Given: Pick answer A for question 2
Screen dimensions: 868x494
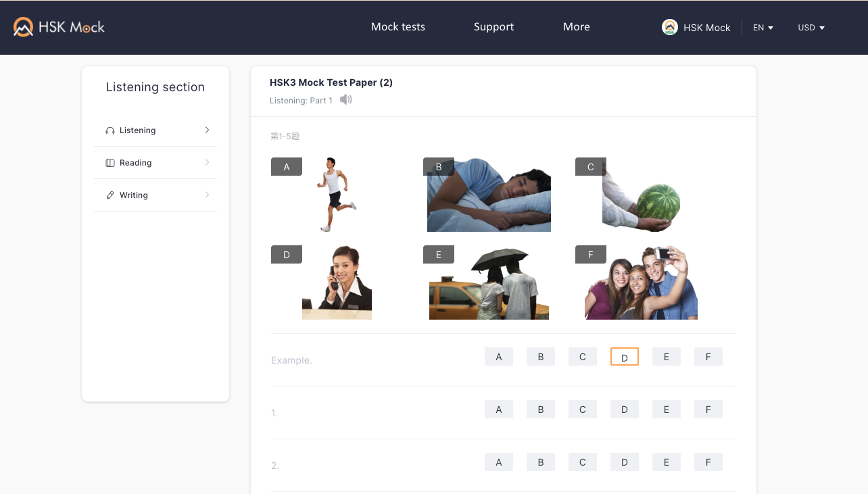Looking at the screenshot, I should [x=499, y=462].
